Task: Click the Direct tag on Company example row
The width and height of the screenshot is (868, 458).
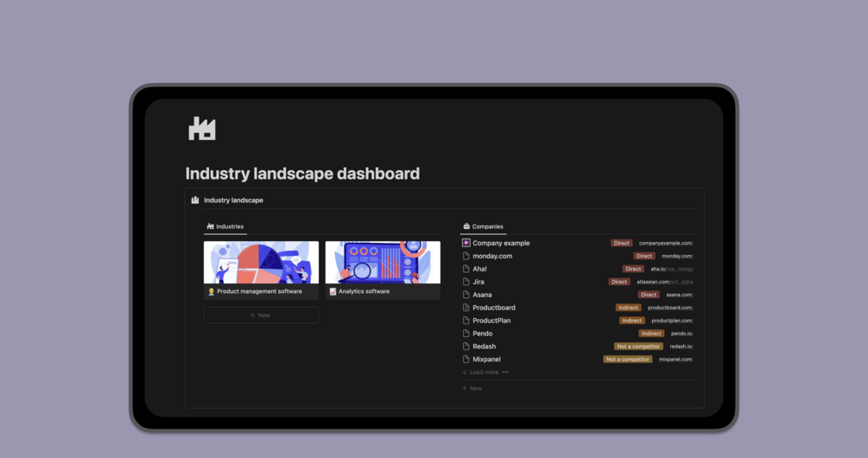Action: (621, 243)
